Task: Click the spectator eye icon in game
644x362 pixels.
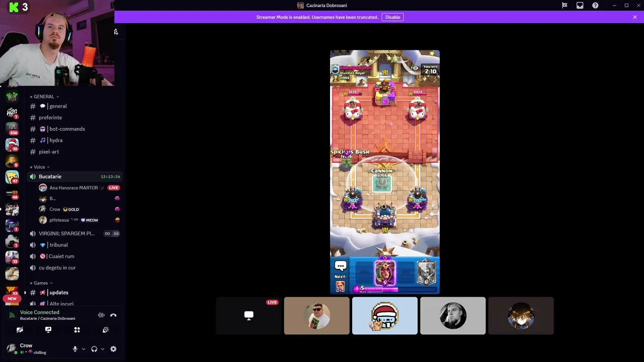Action: point(415,68)
